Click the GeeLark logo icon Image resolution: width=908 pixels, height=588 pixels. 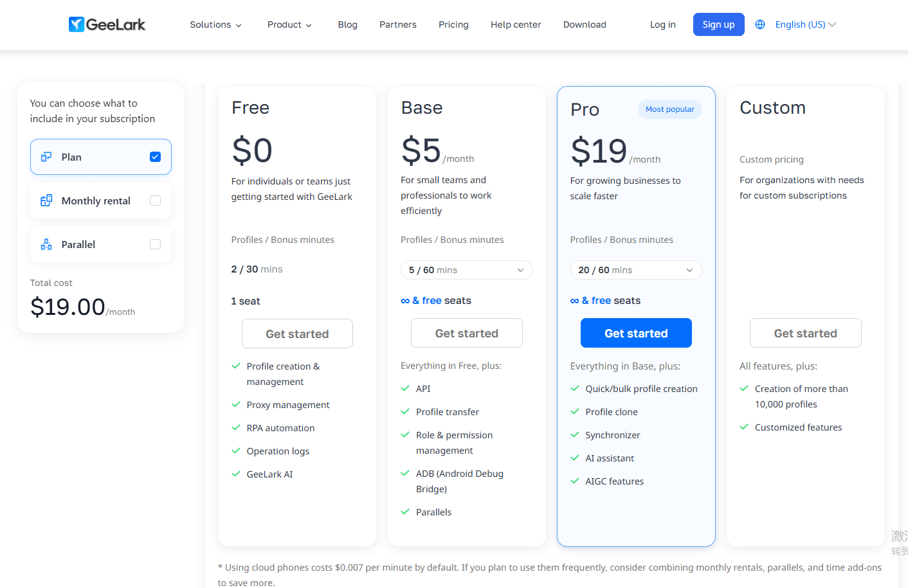point(77,24)
